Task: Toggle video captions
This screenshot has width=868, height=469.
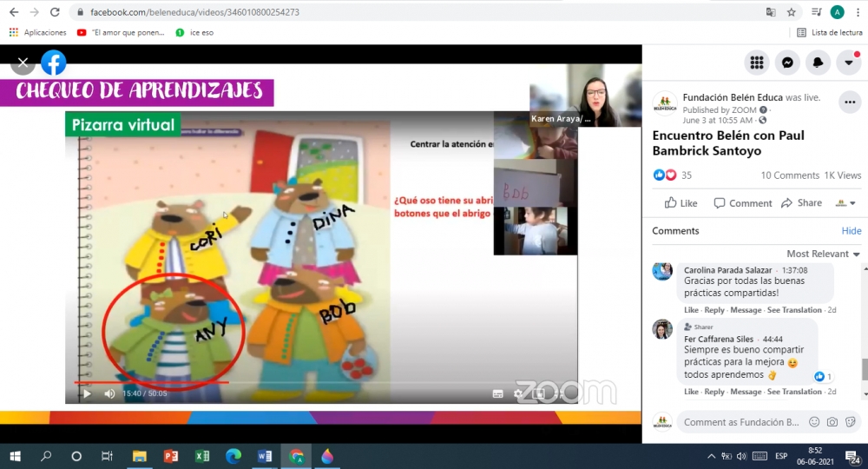Action: pyautogui.click(x=497, y=393)
